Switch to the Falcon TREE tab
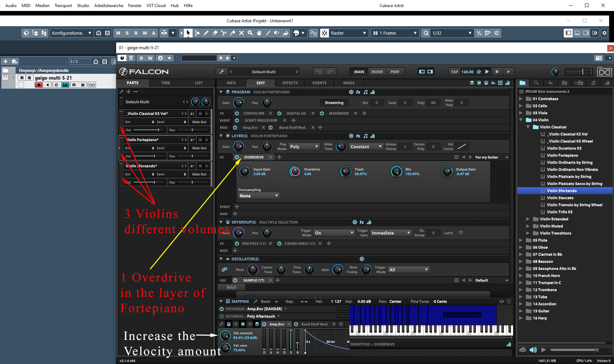 tap(166, 83)
